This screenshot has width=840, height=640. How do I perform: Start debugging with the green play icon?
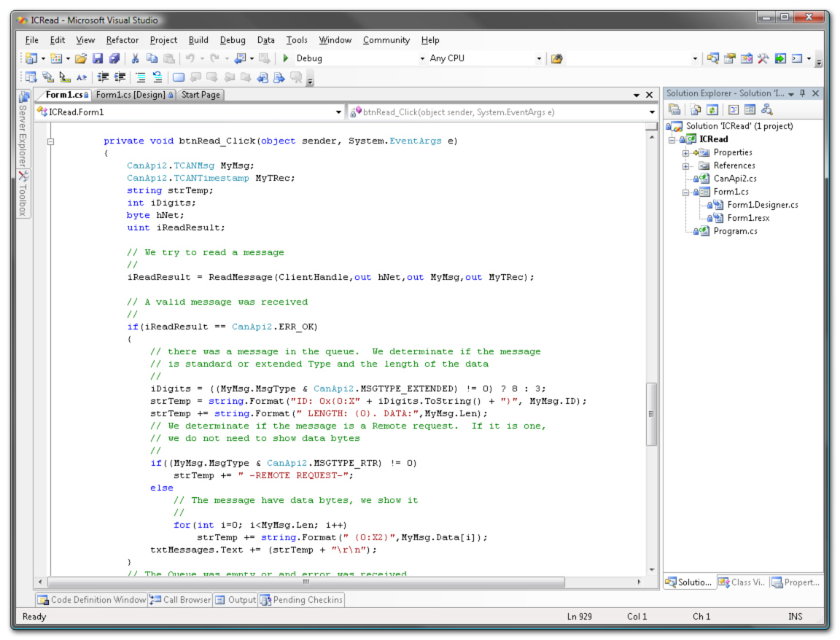(x=286, y=58)
